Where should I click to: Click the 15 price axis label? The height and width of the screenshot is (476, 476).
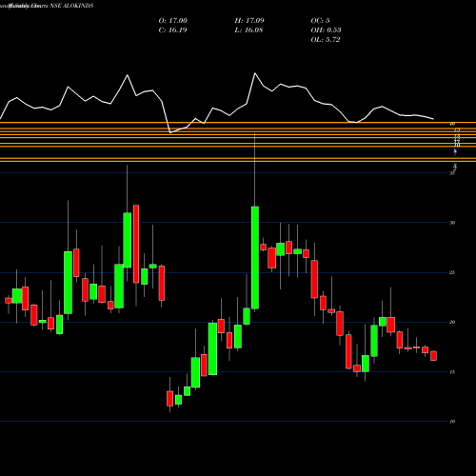pos(452,372)
